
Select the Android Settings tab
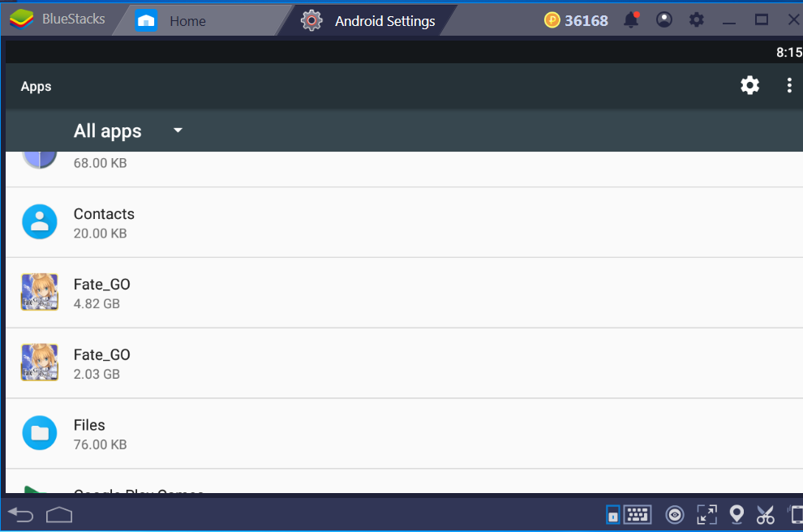pos(366,20)
